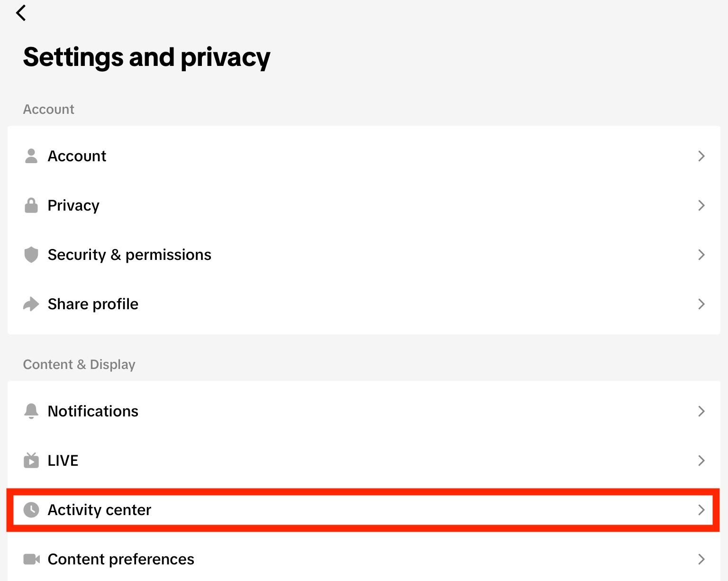Viewport: 728px width, 581px height.
Task: Click the camera icon beside Content preferences
Action: point(31,559)
